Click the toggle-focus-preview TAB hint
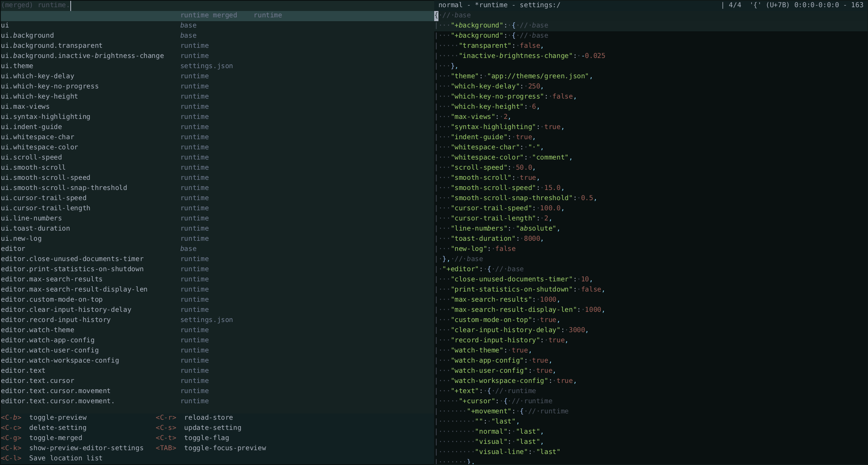Viewport: 868px width, 465px height. [x=225, y=448]
